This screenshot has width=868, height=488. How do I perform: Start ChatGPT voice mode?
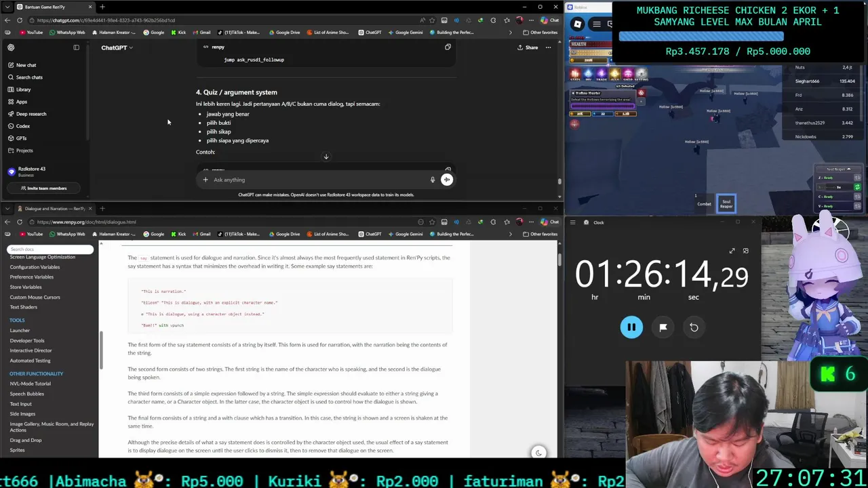(x=447, y=180)
